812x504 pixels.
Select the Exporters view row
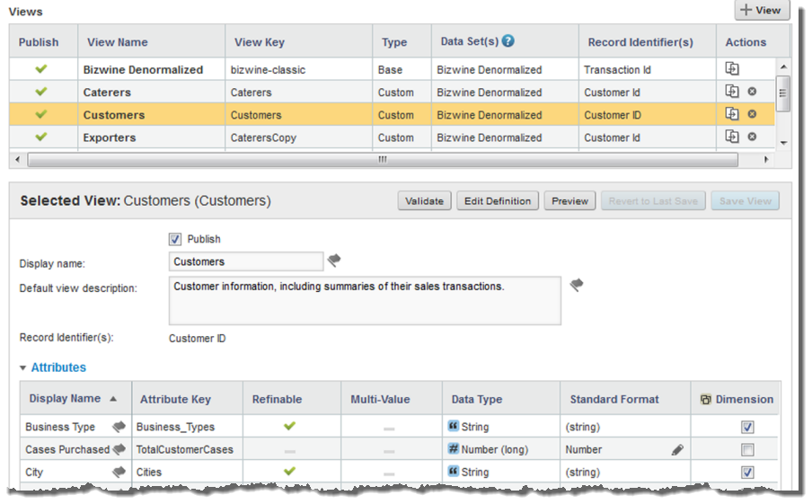point(110,137)
